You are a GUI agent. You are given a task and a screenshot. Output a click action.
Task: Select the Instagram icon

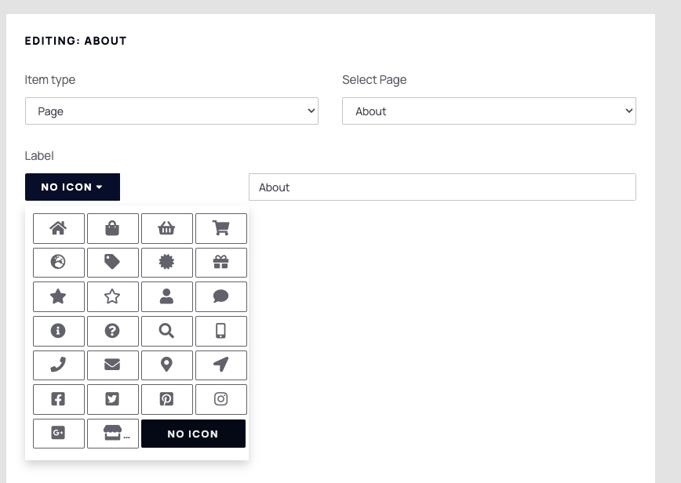221,399
